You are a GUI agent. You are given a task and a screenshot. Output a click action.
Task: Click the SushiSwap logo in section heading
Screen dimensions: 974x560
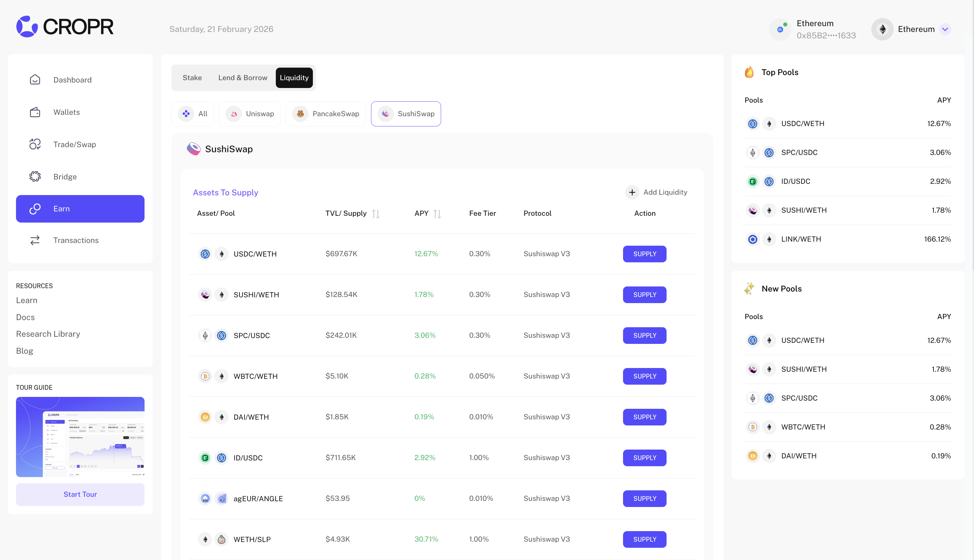[x=194, y=149]
